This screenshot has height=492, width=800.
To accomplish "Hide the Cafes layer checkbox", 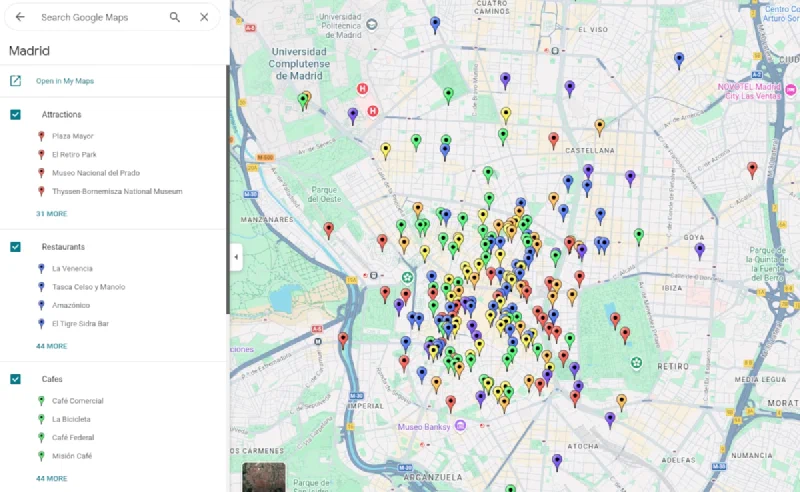I will click(15, 379).
